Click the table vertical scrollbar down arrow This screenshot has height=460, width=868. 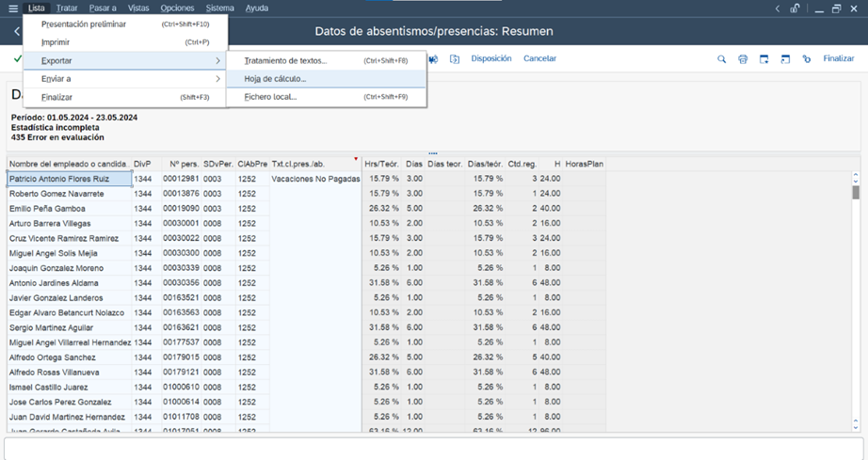pyautogui.click(x=855, y=424)
